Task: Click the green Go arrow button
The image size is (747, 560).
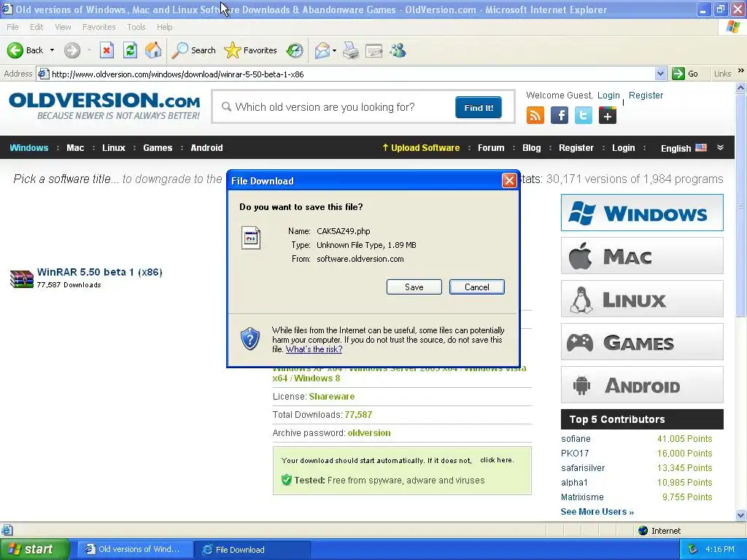Action: (678, 74)
